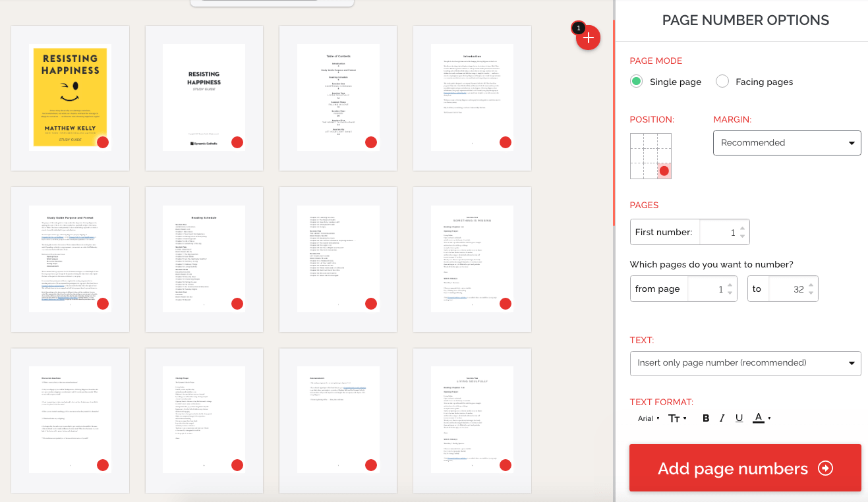
Task: Click red position dot on Reading Schedule page
Action: [237, 304]
